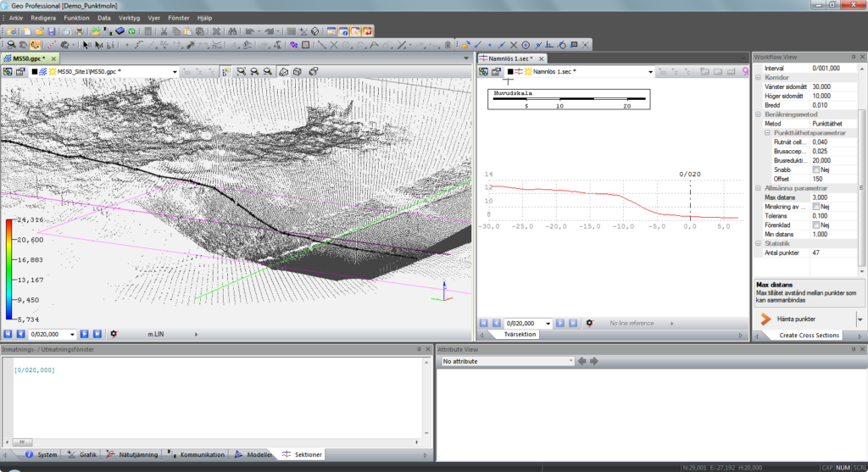Screen dimensions: 868x472
Task: Click the zoom extents magnifier in point cloud view
Action: 242,72
